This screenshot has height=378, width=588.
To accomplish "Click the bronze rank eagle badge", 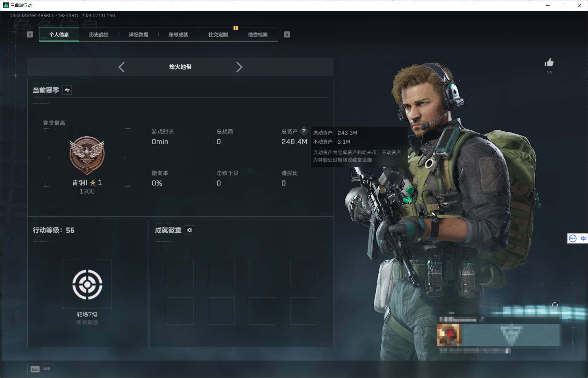I will [87, 155].
